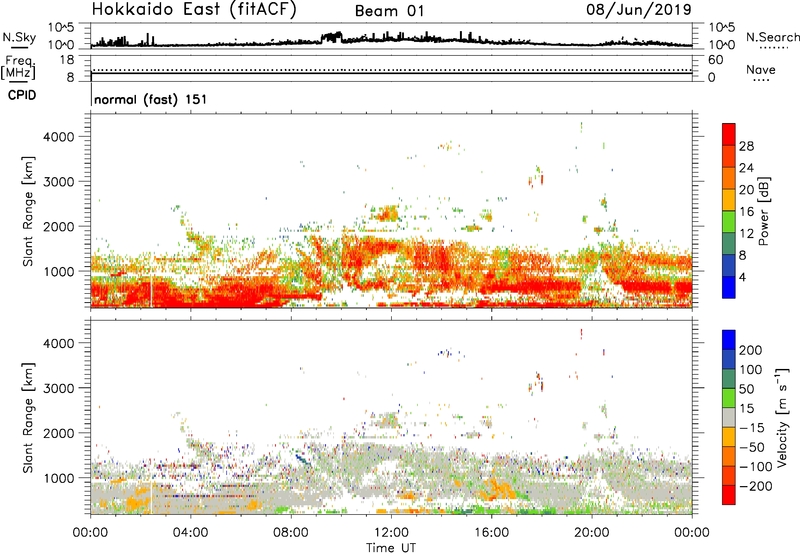
Task: Click the '18' frequency axis tick label
Action: 67,60
